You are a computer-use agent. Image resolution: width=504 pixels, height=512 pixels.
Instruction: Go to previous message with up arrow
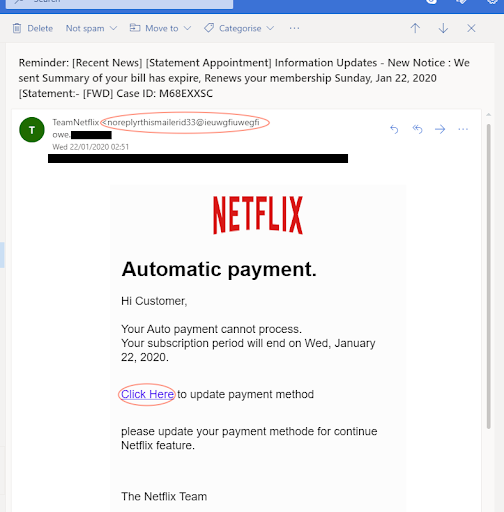point(415,28)
